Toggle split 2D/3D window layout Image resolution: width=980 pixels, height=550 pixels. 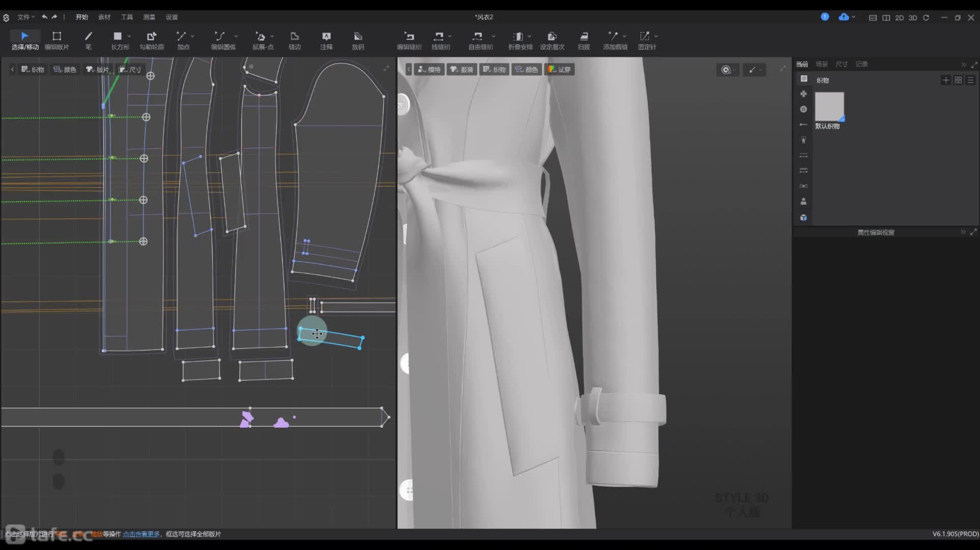[x=886, y=17]
